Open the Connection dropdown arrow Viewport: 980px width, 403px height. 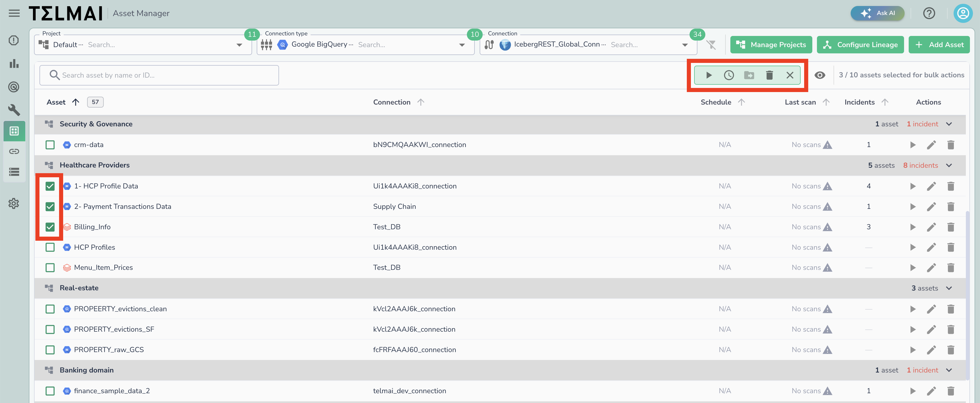[x=685, y=45]
